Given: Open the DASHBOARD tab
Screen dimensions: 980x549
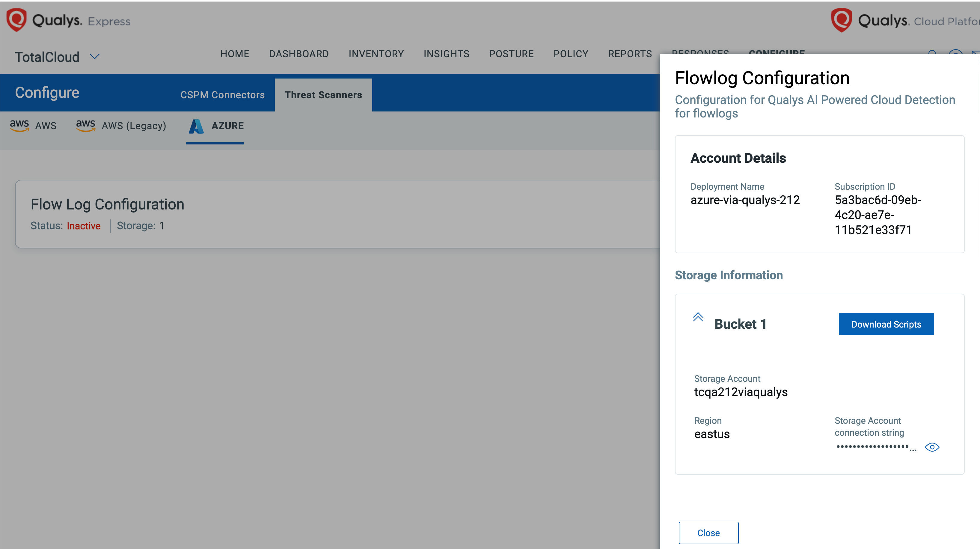Looking at the screenshot, I should click(298, 54).
